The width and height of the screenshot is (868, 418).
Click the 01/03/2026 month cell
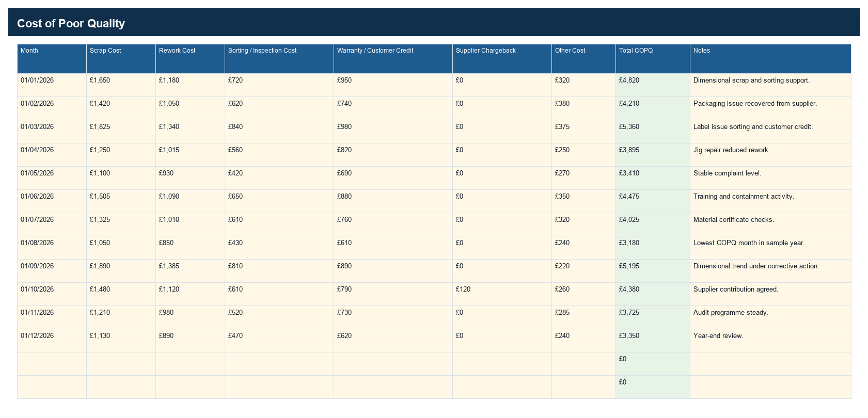pos(52,132)
